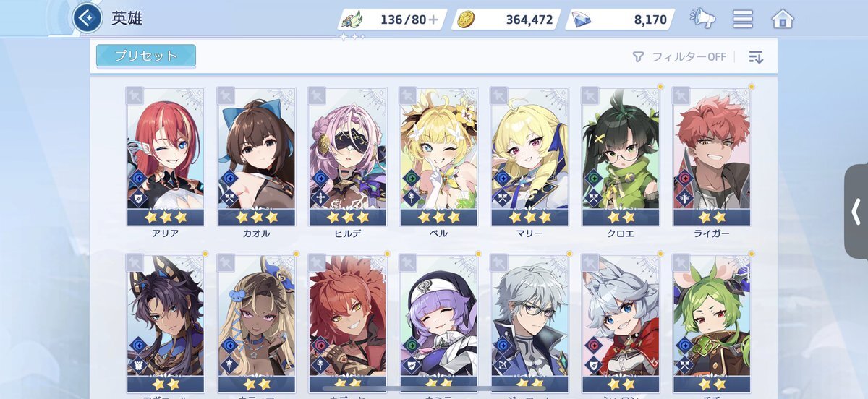The height and width of the screenshot is (399, 868).
Task: Open the home screen icon
Action: (x=782, y=19)
